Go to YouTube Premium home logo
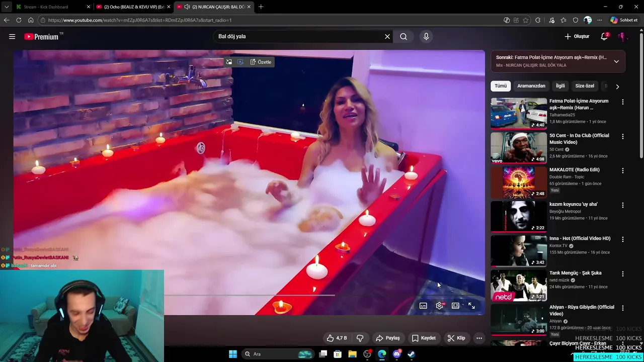The height and width of the screenshot is (362, 644). coord(41,37)
